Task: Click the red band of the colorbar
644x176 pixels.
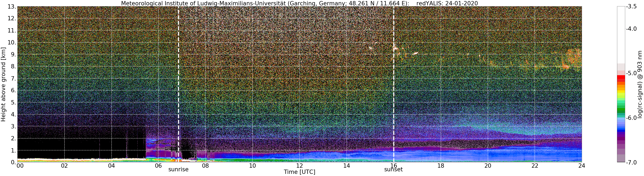Action: coord(621,79)
